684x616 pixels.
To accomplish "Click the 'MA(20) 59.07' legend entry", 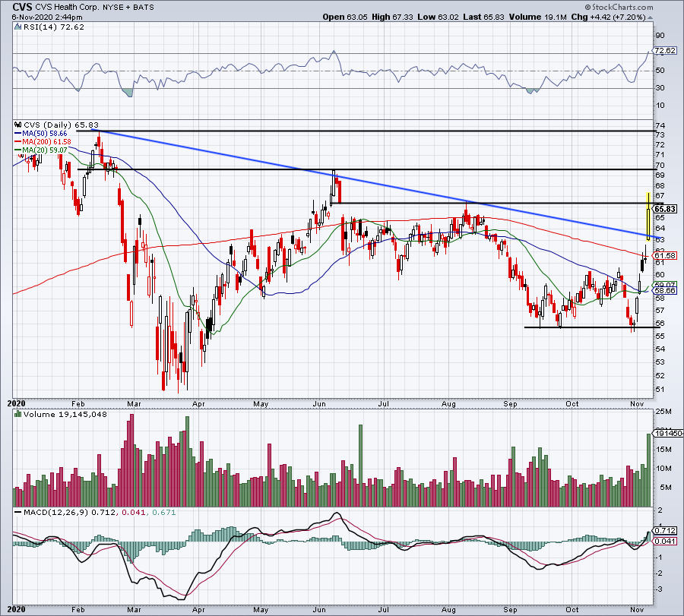I will click(41, 150).
